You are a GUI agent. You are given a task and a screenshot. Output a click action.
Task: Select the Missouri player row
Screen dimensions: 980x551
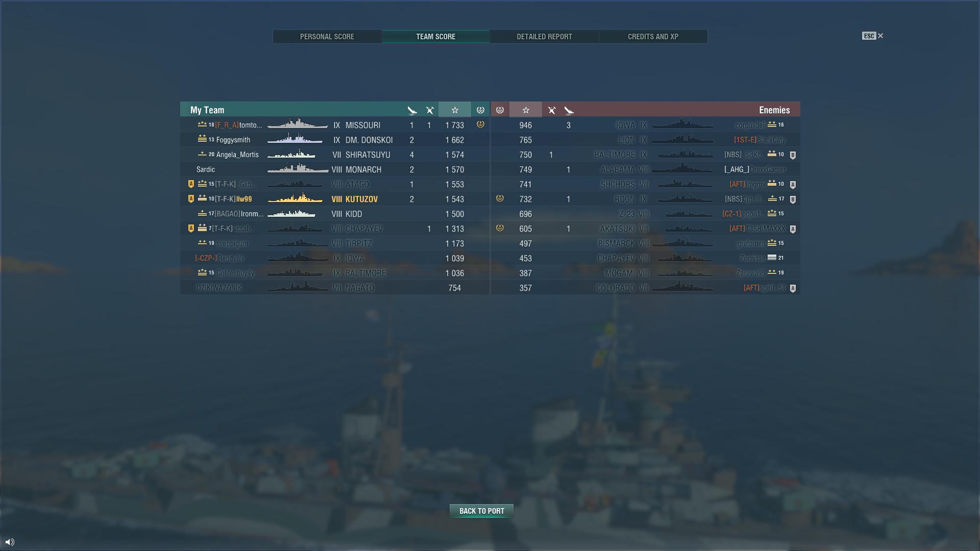[x=335, y=125]
